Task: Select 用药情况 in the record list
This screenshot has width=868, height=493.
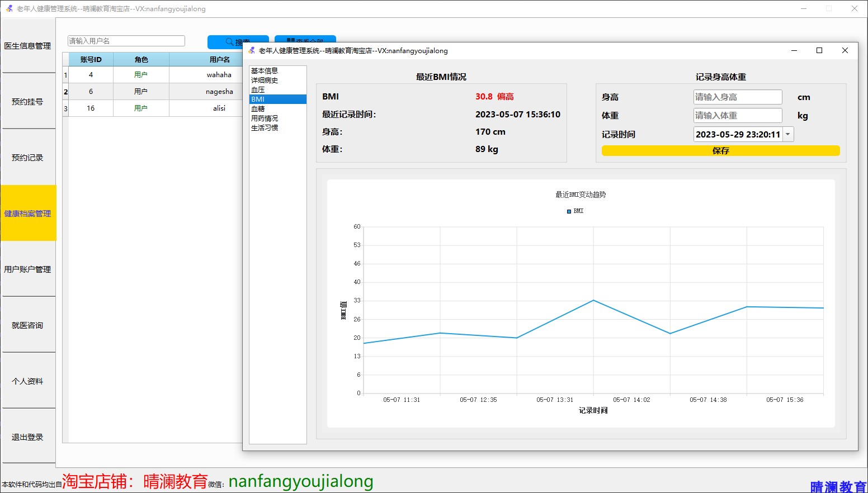Action: tap(277, 118)
